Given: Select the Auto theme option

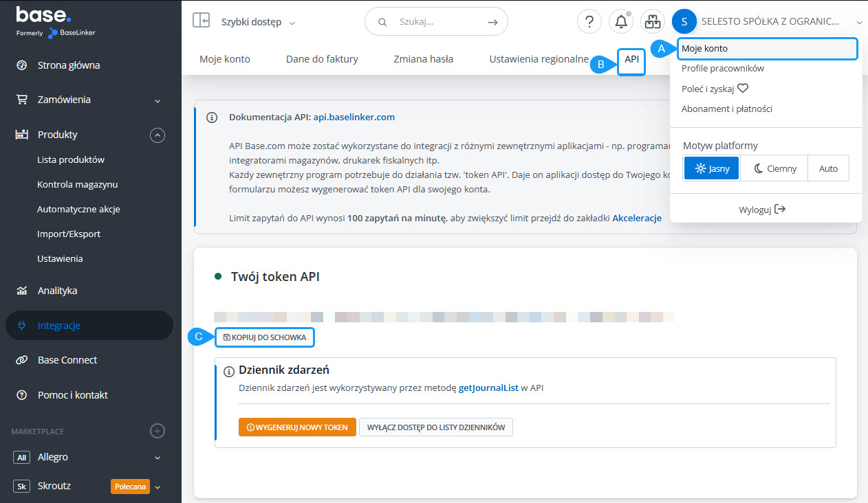Looking at the screenshot, I should [x=828, y=168].
